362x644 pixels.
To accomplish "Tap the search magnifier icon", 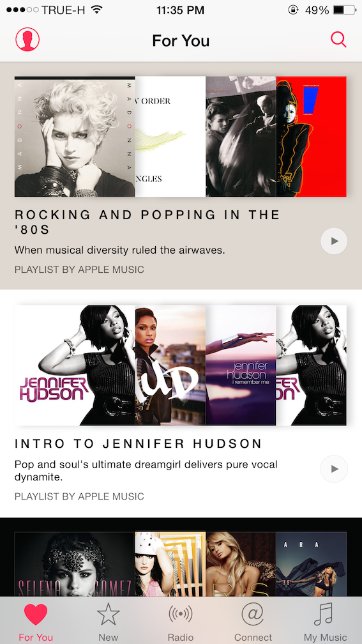I will [338, 40].
